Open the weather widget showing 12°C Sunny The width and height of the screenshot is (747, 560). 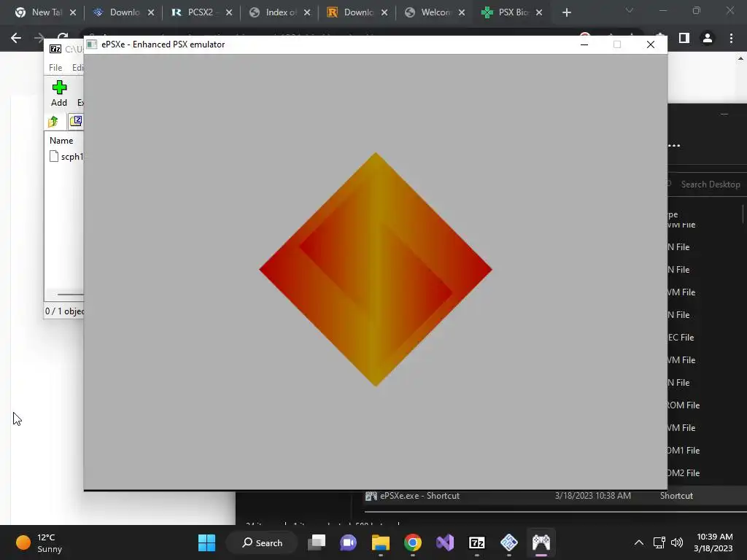point(39,542)
